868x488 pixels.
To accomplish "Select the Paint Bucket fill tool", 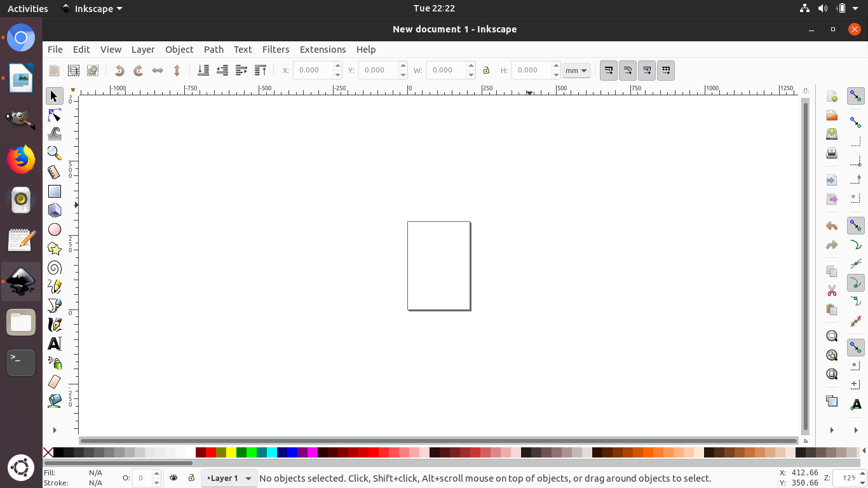I will pyautogui.click(x=55, y=401).
